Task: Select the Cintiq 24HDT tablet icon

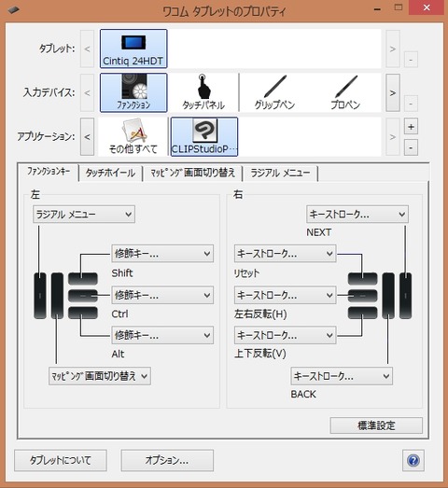Action: point(133,49)
